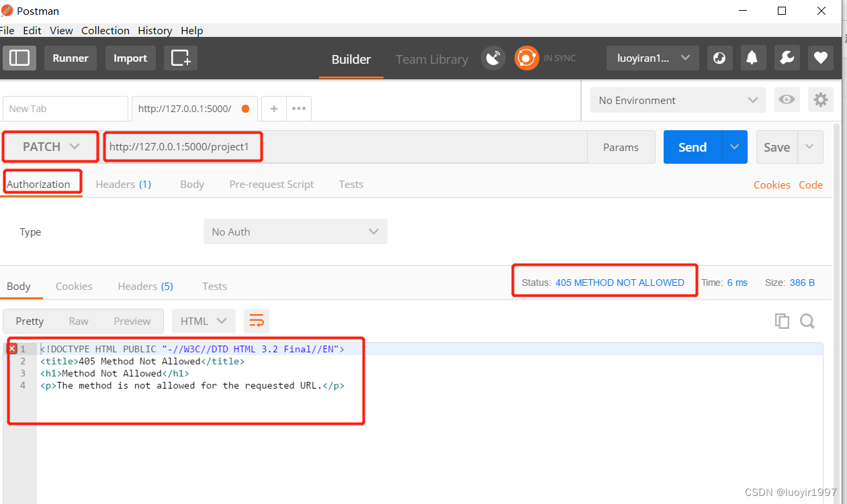The width and height of the screenshot is (847, 504).
Task: Open the Params editor button
Action: coord(621,147)
